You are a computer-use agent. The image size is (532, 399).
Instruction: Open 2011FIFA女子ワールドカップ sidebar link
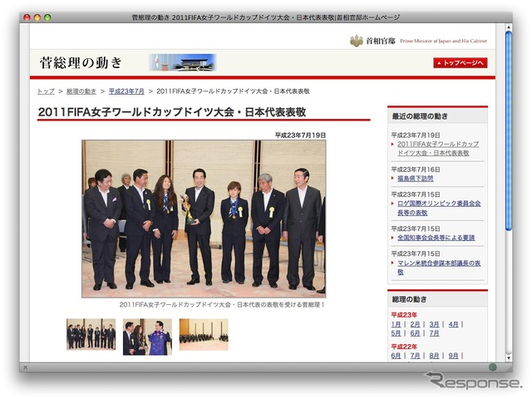(x=438, y=148)
